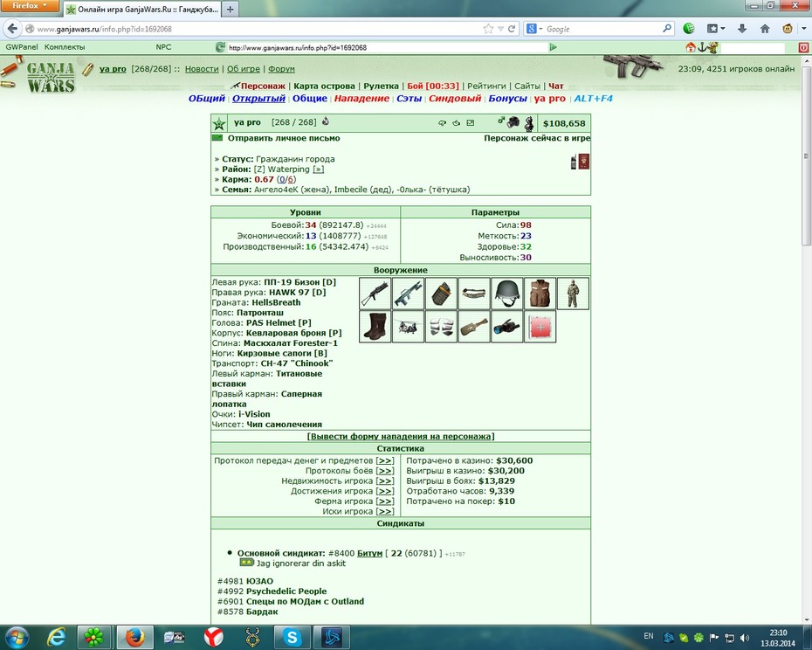812x650 pixels.
Task: Click the Кирзовые сапоги boots thumbnail
Action: point(375,327)
